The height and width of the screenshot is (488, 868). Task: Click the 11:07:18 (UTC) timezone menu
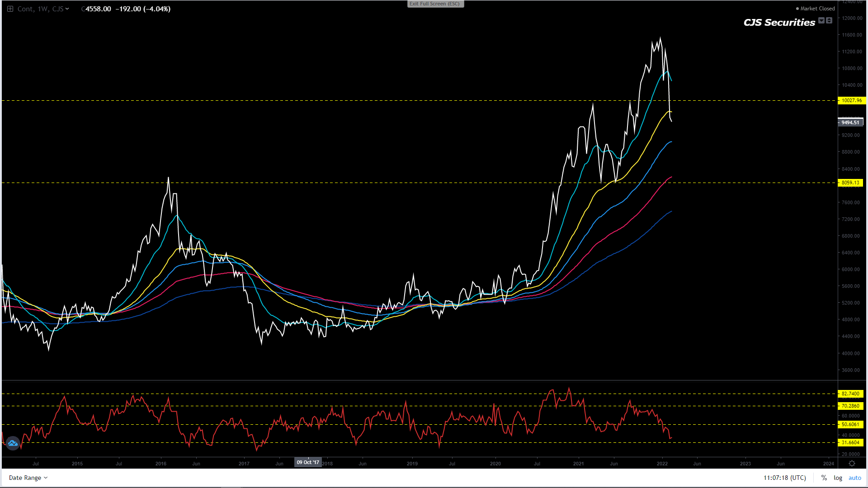pos(784,478)
